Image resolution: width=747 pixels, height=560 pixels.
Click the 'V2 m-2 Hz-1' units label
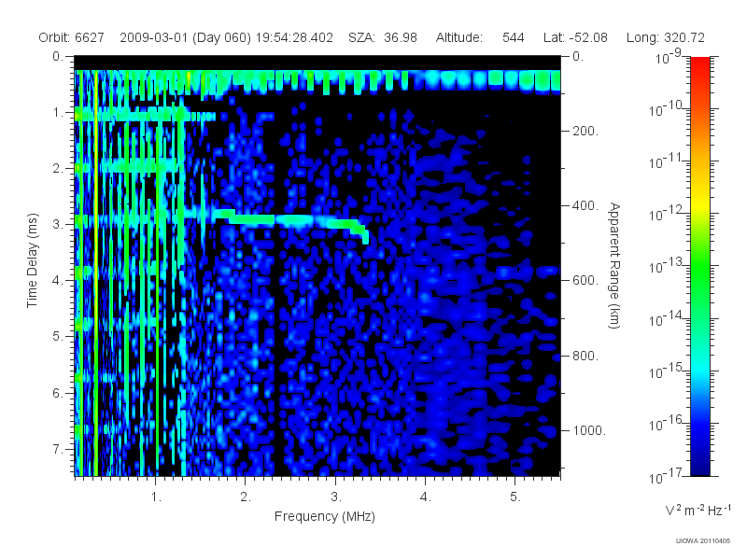[x=698, y=510]
